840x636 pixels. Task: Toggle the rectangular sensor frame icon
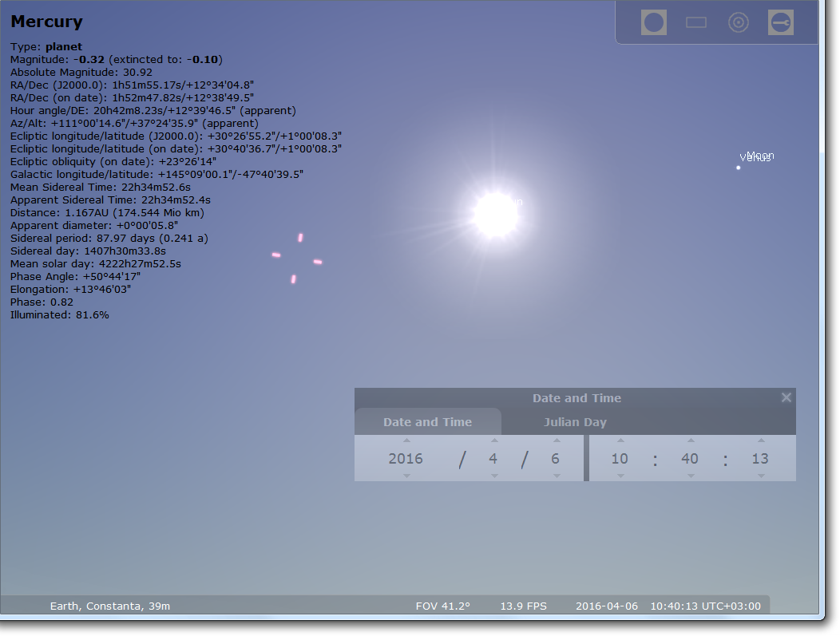point(696,22)
